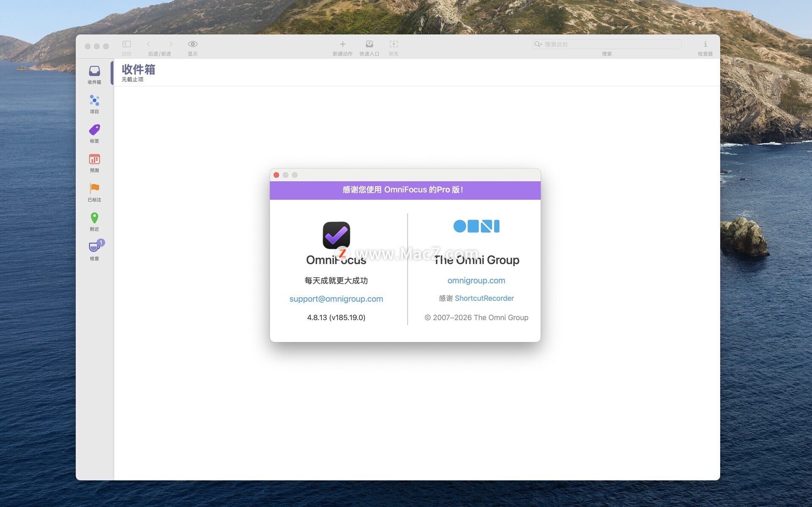Click the 收件箱 heading in main pane
The width and height of the screenshot is (812, 507).
point(138,69)
